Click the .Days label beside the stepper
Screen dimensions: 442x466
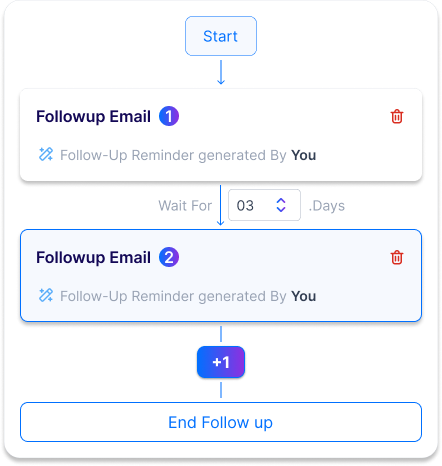click(x=327, y=206)
